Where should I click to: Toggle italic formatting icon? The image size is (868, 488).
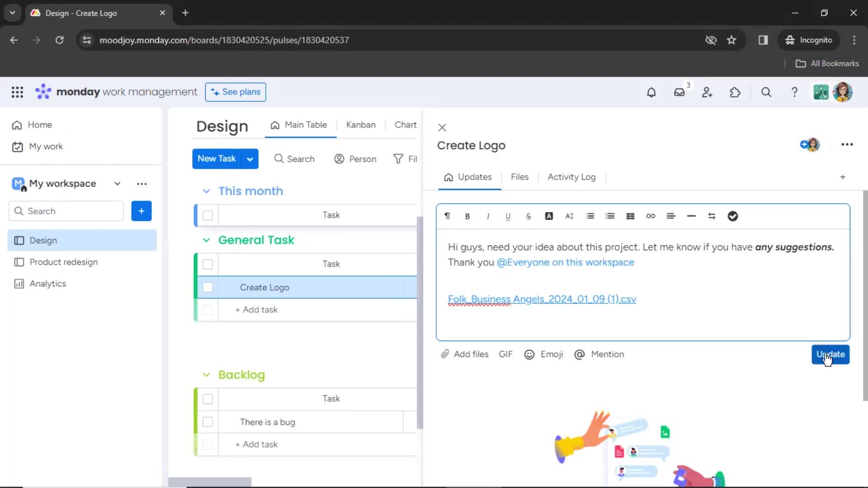click(x=487, y=216)
